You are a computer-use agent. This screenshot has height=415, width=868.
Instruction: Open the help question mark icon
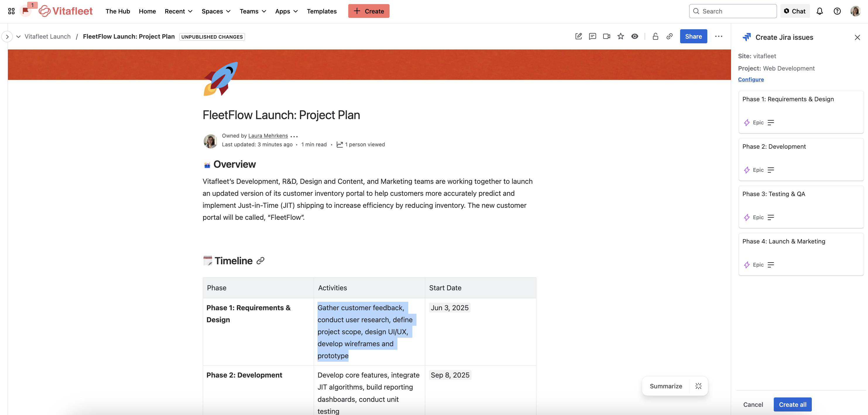coord(837,11)
